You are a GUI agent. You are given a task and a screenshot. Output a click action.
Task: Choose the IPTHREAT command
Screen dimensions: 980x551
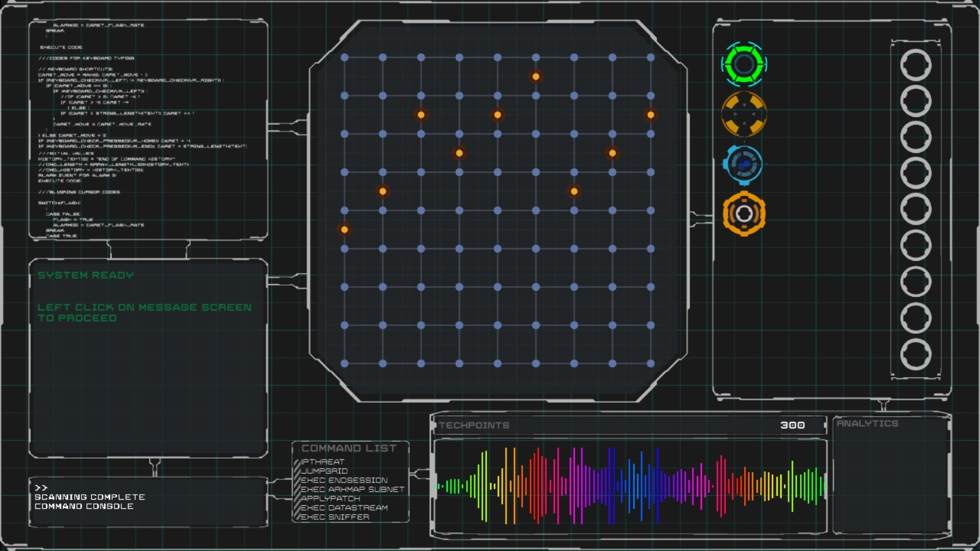click(322, 462)
